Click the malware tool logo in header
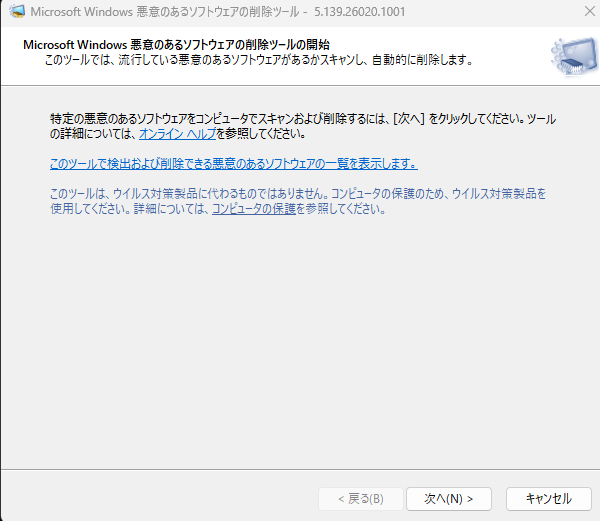This screenshot has height=521, width=600. 574,56
